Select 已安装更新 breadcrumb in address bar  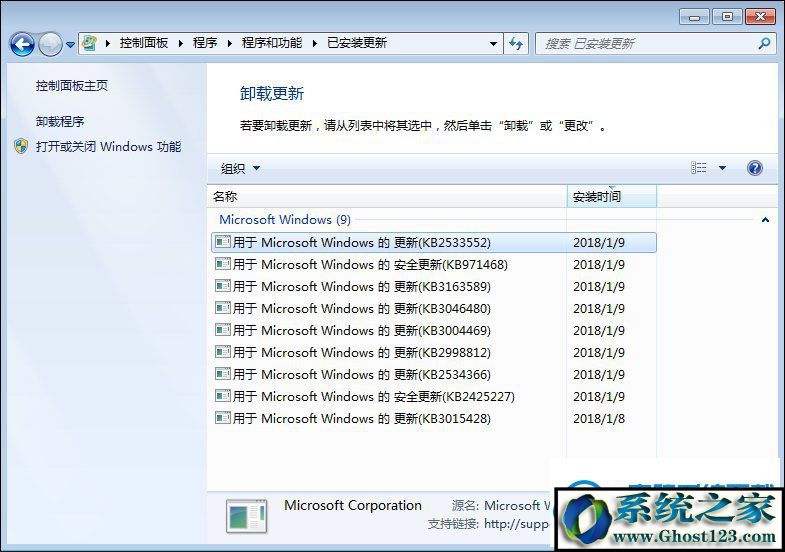357,43
